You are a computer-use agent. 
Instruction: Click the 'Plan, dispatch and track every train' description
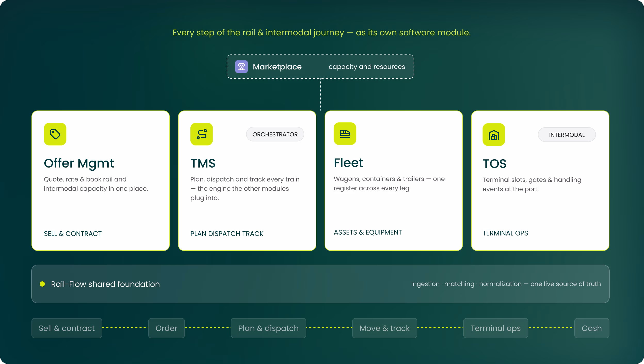point(245,188)
